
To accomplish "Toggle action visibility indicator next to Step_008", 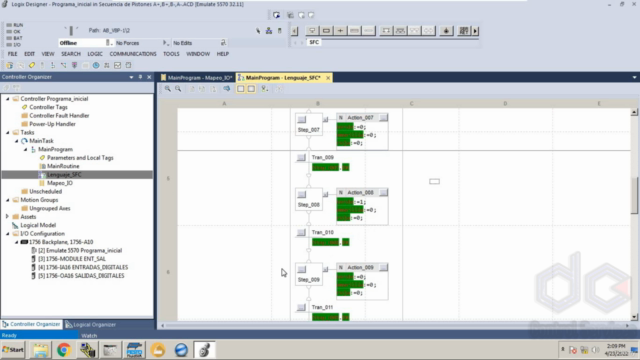I will click(325, 194).
